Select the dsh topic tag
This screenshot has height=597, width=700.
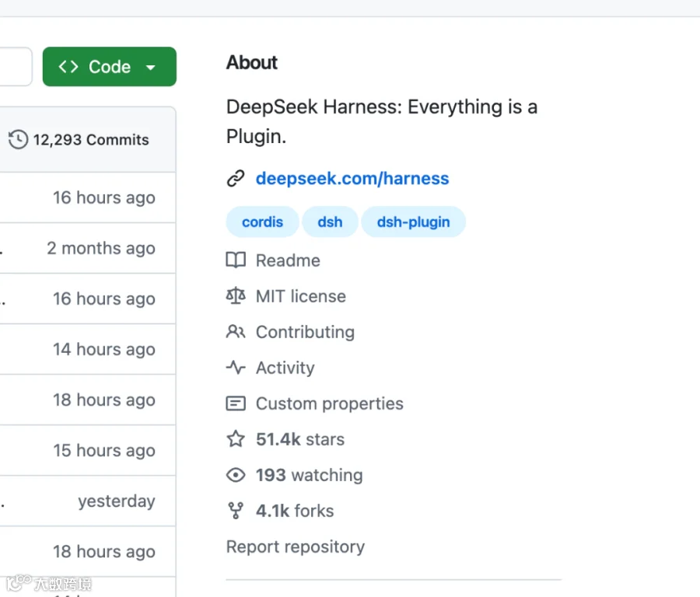click(330, 222)
